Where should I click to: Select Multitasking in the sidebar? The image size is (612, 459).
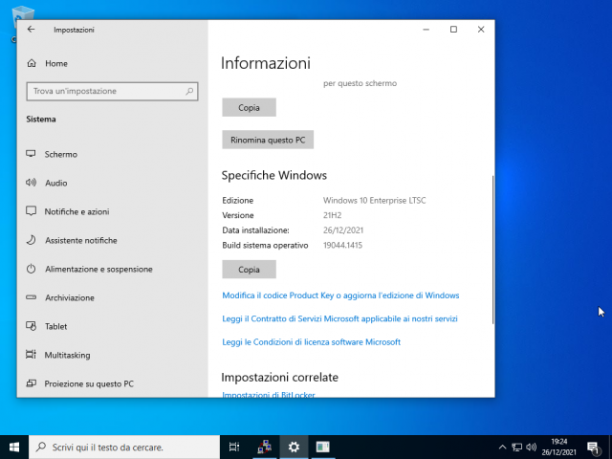67,355
